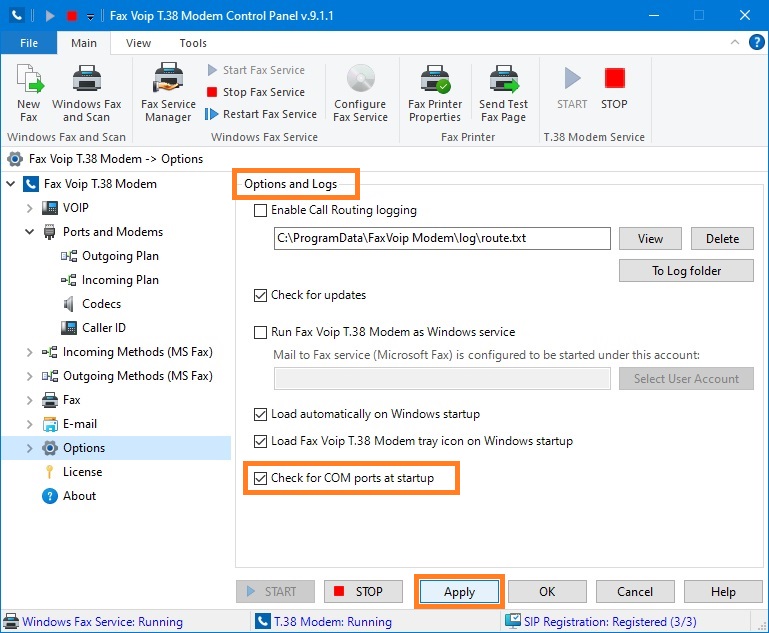Select Codecs in the tree
Viewport: 769px width, 633px height.
[101, 304]
